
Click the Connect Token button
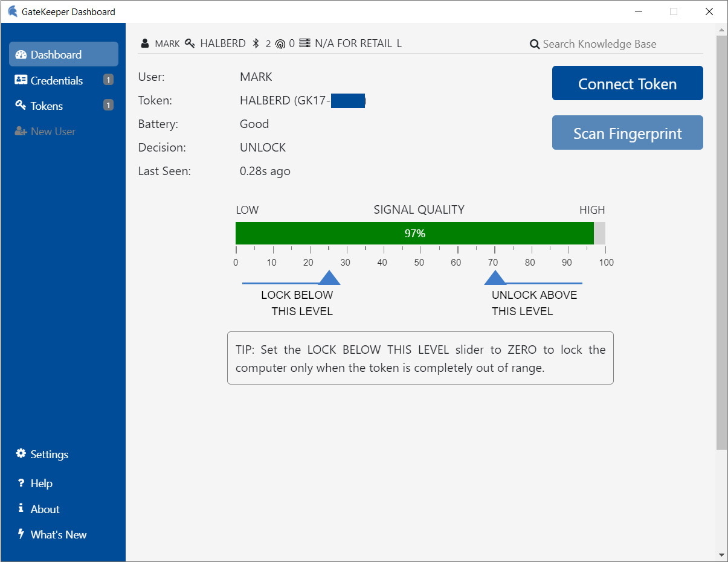click(x=628, y=83)
